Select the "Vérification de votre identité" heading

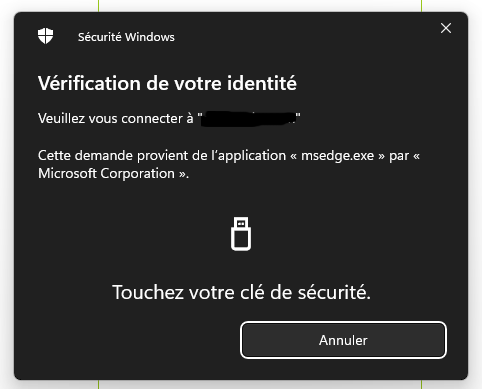click(167, 83)
